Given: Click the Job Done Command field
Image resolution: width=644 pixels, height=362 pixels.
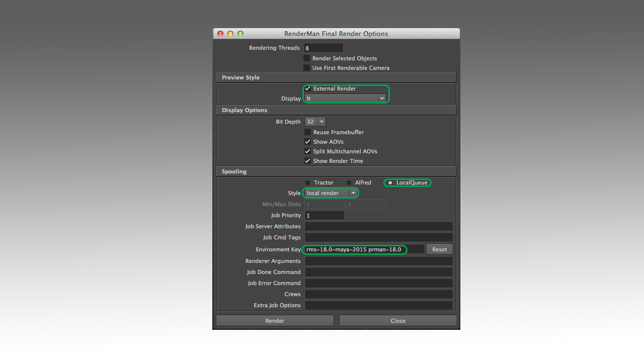Looking at the screenshot, I should (379, 272).
